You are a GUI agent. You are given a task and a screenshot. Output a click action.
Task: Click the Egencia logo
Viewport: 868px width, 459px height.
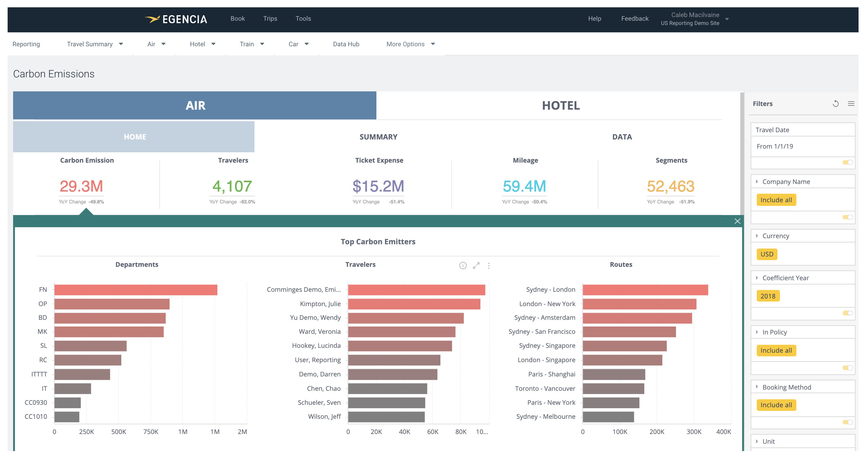[176, 19]
